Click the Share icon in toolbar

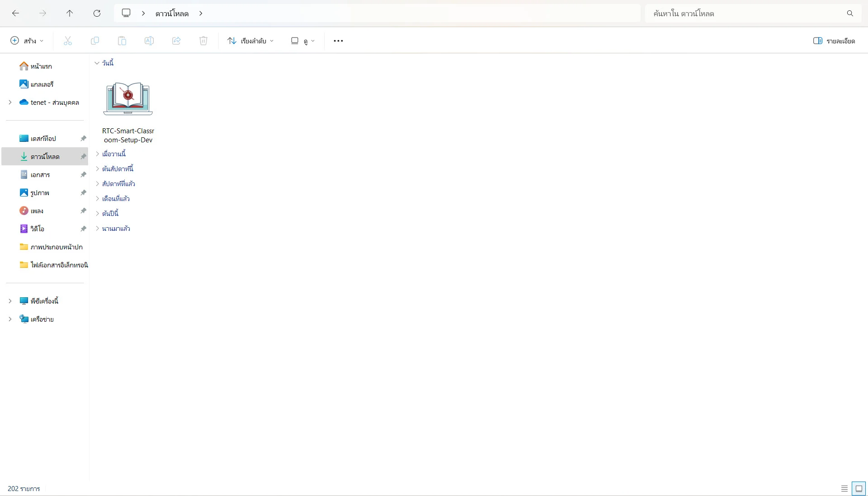176,41
